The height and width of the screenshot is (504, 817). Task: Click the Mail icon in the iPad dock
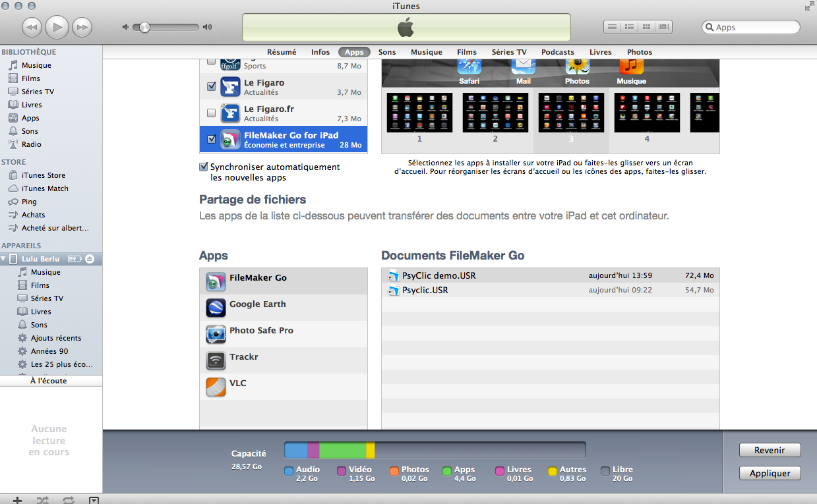524,66
